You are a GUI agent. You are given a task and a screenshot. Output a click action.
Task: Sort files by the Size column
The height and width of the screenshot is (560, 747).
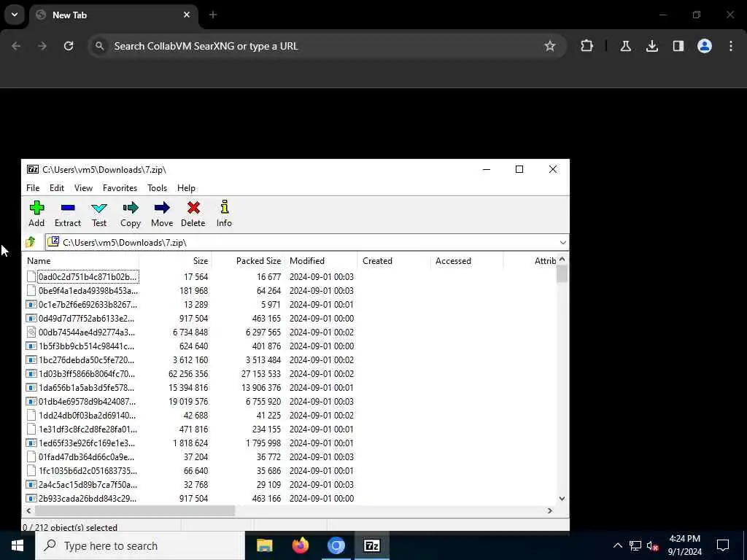coord(175,261)
